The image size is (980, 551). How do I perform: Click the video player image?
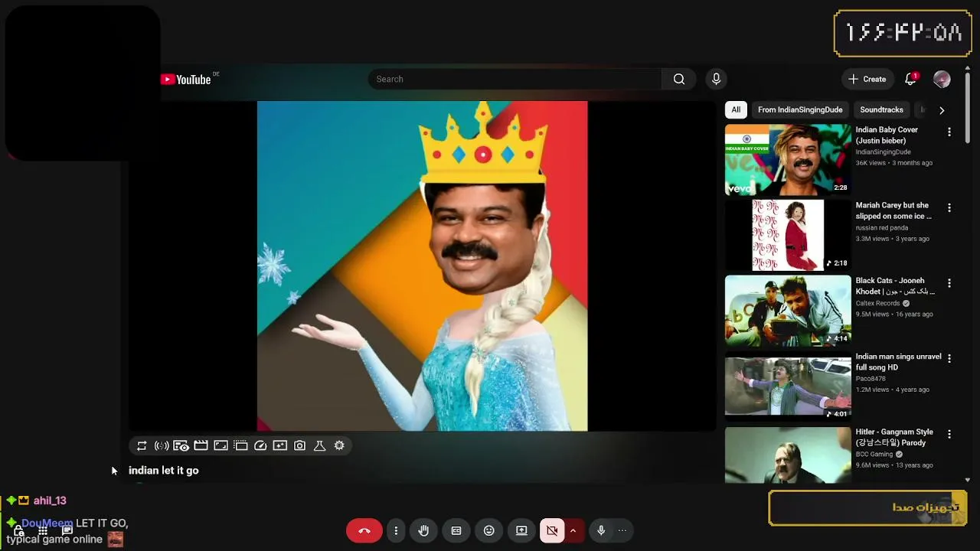tap(422, 266)
